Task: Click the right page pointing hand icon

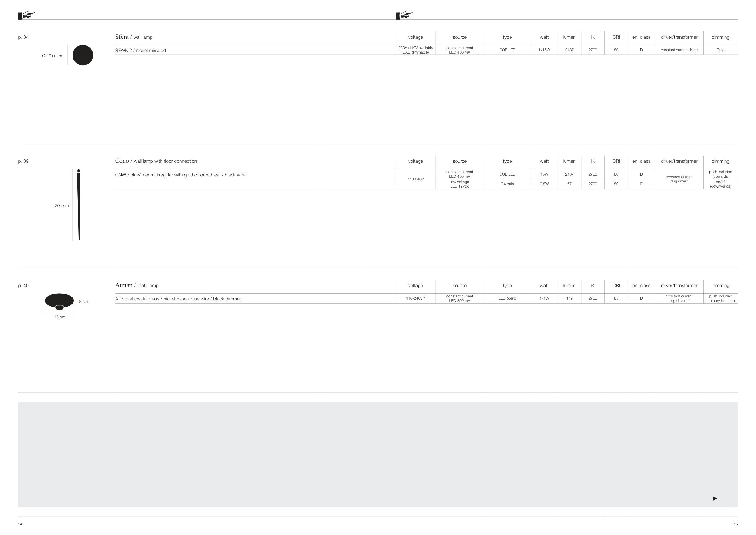Action: pos(404,15)
